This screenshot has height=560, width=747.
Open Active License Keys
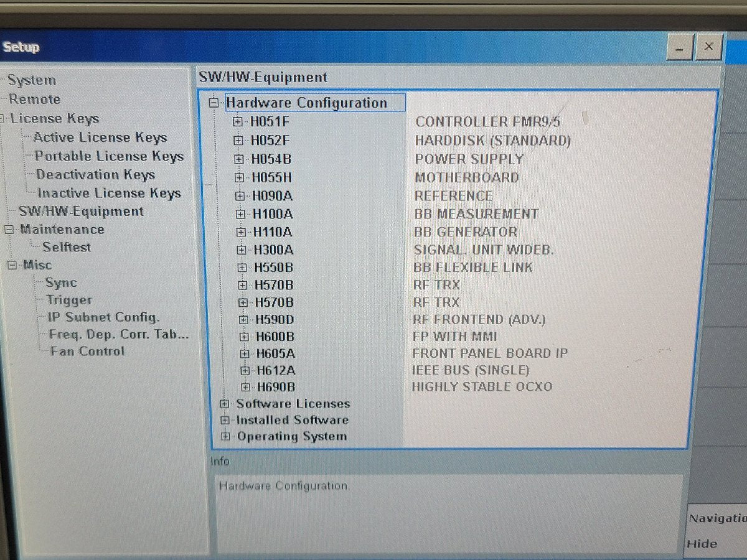pyautogui.click(x=100, y=138)
